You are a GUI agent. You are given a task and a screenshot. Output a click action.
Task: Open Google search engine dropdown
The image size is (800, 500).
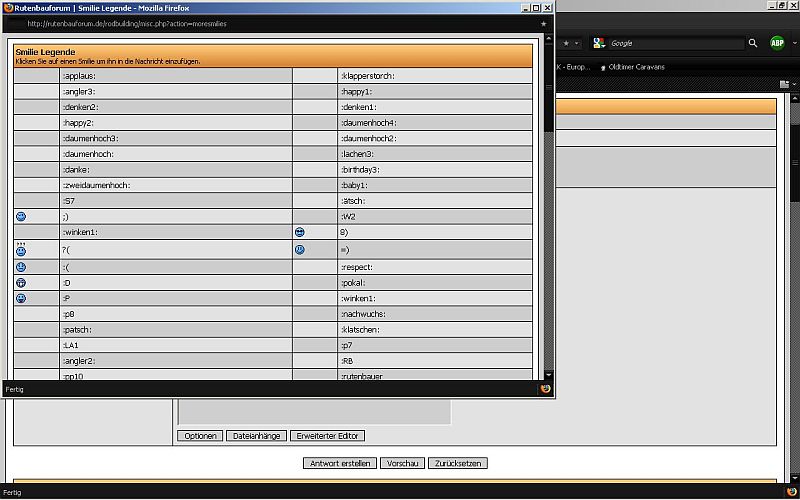click(x=599, y=43)
